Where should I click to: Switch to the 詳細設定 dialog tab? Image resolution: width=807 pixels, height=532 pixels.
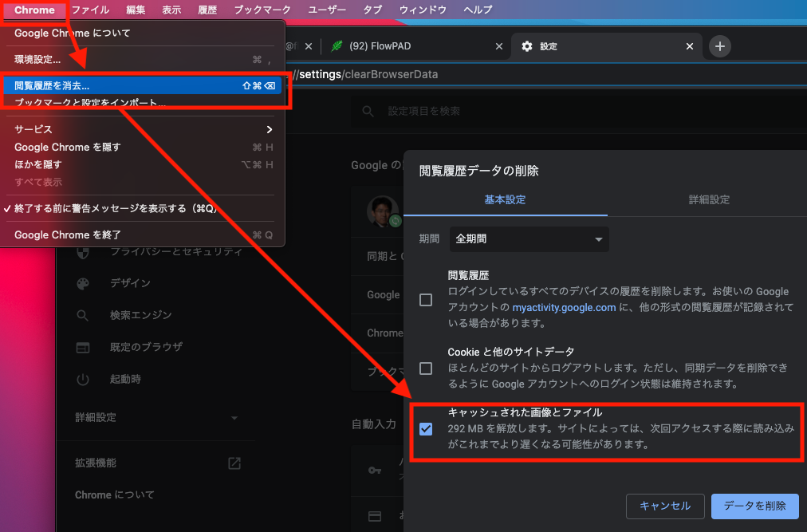709,199
